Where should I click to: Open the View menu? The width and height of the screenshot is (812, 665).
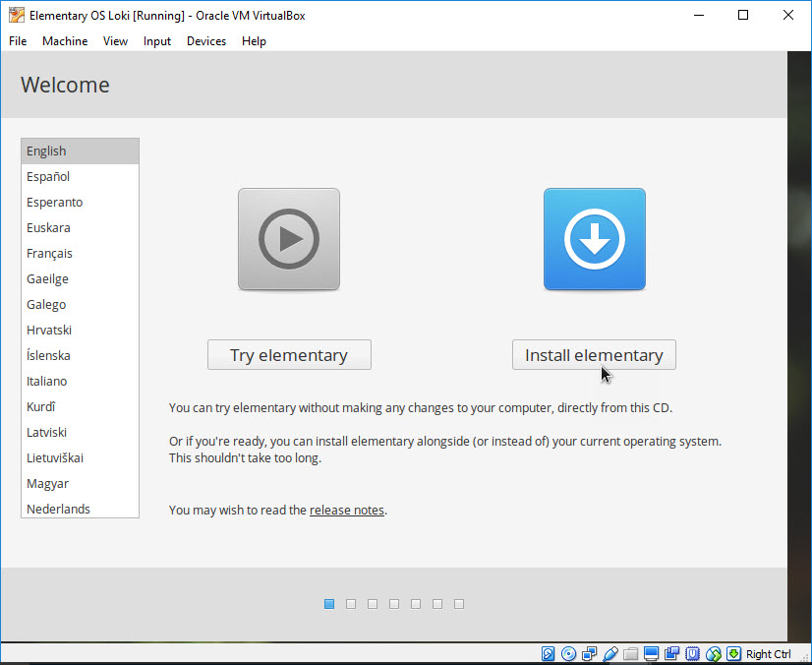(x=115, y=41)
